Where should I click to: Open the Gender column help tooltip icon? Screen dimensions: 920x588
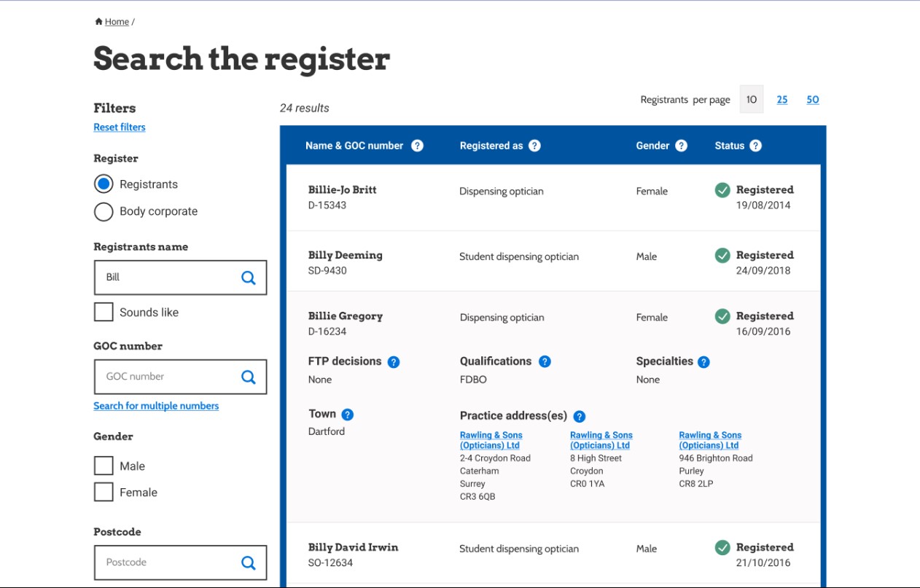pos(681,146)
